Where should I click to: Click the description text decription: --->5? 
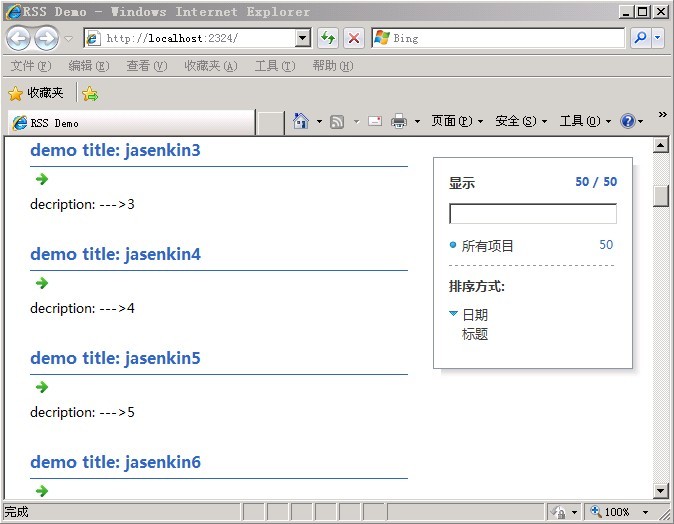click(x=82, y=412)
